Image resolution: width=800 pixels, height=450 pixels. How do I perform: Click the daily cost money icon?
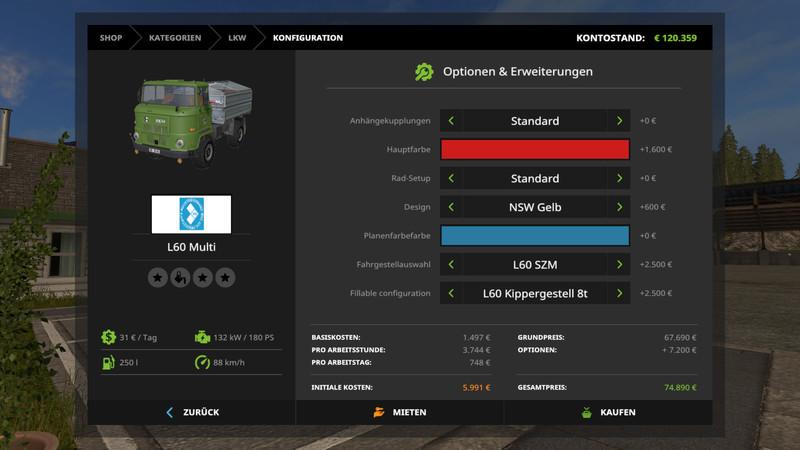pyautogui.click(x=107, y=338)
